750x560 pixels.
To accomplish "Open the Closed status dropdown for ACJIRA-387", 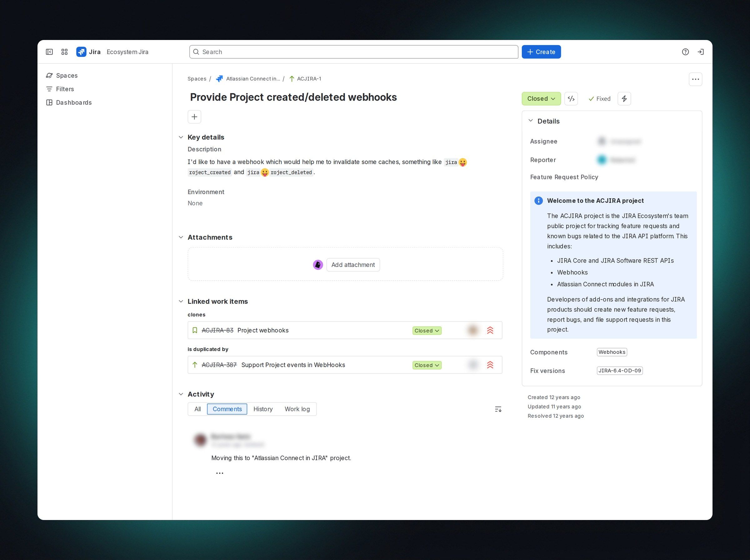I will [427, 365].
